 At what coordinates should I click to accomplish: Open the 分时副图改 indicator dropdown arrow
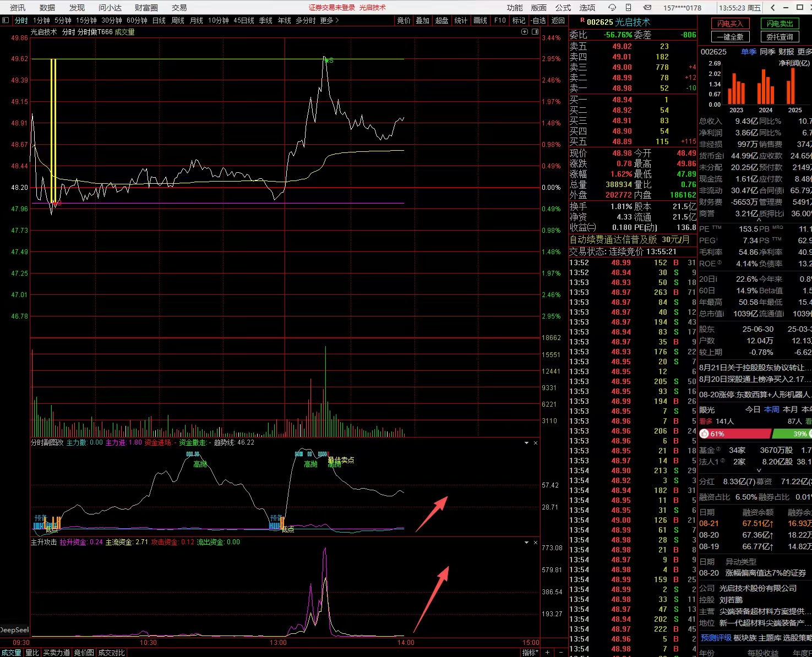click(526, 443)
